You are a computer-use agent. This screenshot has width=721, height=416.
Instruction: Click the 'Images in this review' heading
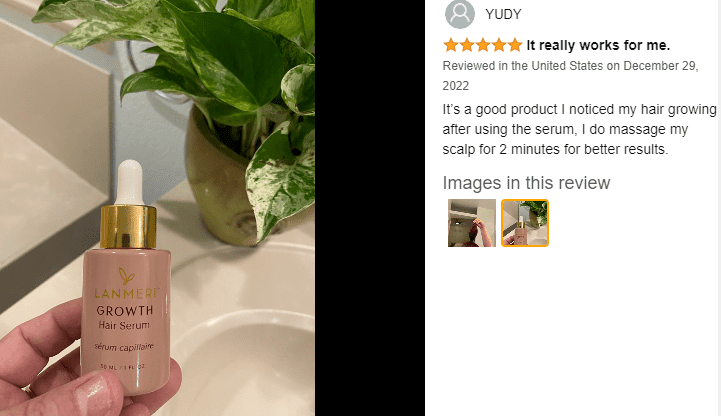[526, 183]
